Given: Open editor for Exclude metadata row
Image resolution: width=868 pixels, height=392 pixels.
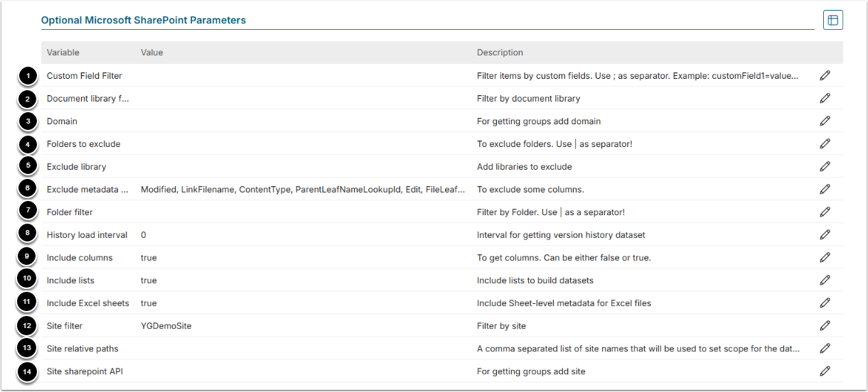Looking at the screenshot, I should 825,189.
